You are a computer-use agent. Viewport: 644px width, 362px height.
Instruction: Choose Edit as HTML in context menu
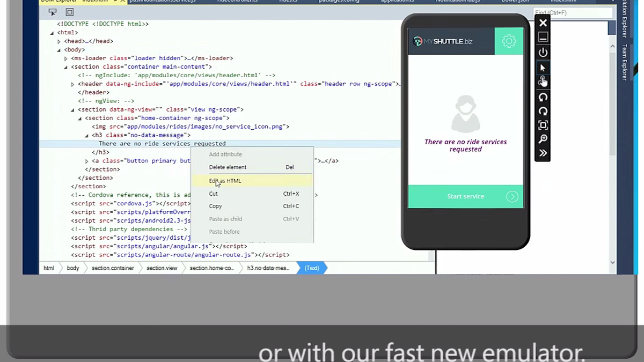tap(252, 181)
